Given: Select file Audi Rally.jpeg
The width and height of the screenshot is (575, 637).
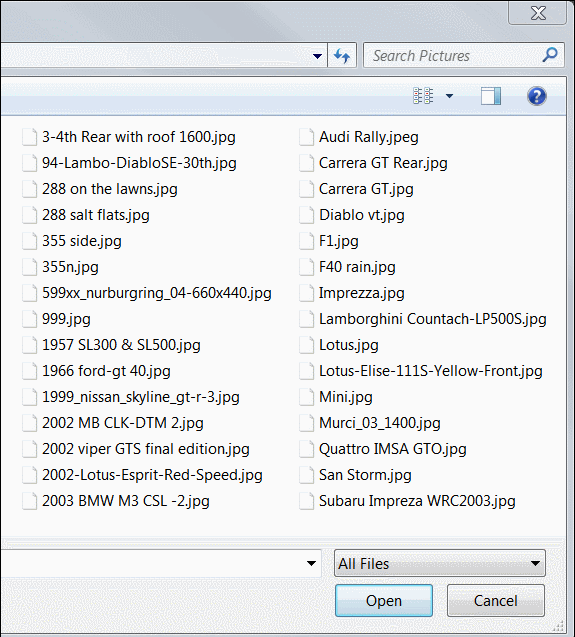Looking at the screenshot, I should 359,137.
